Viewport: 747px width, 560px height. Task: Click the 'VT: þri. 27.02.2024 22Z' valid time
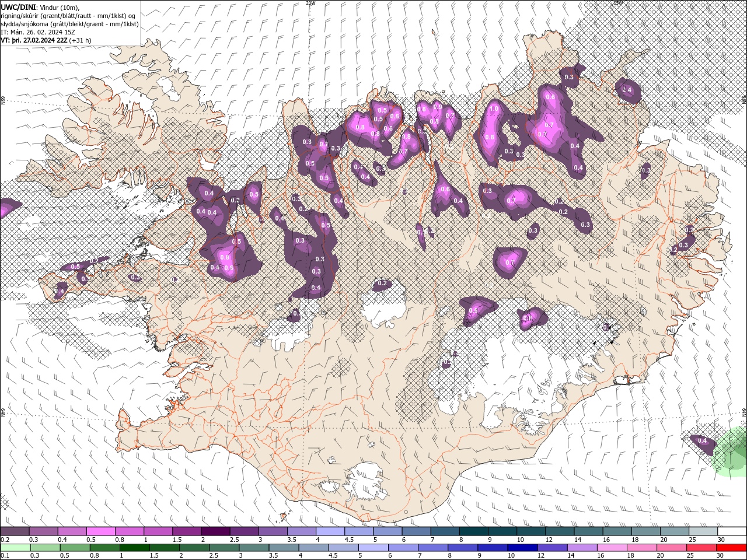click(x=34, y=40)
